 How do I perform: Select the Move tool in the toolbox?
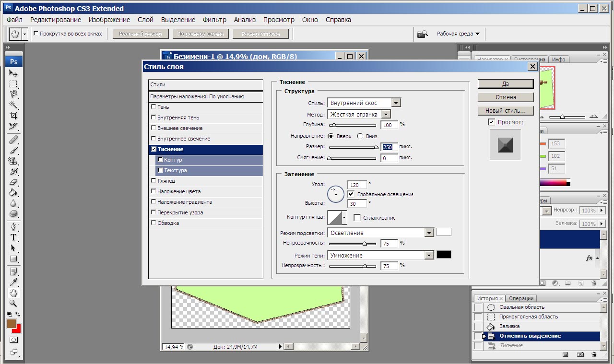coord(13,73)
